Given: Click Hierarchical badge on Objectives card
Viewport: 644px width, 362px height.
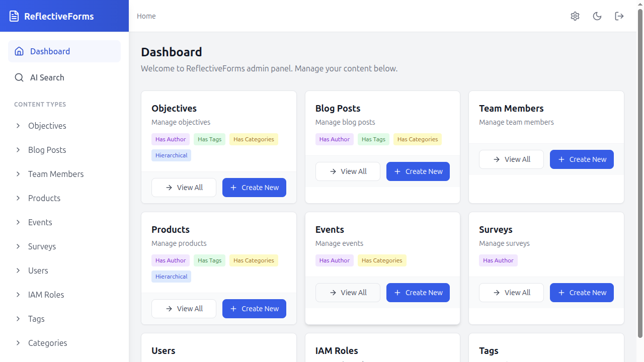Looking at the screenshot, I should (171, 155).
